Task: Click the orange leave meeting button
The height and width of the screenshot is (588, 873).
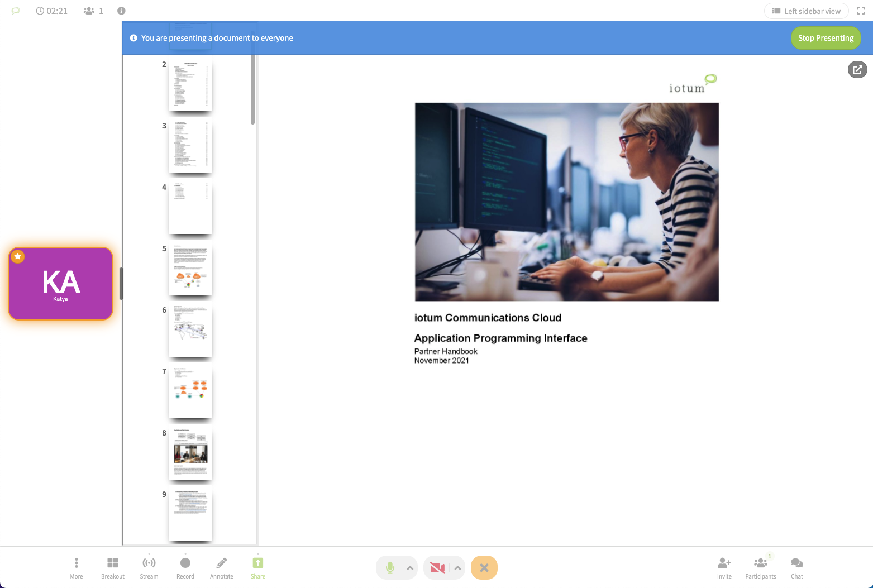Action: click(484, 568)
